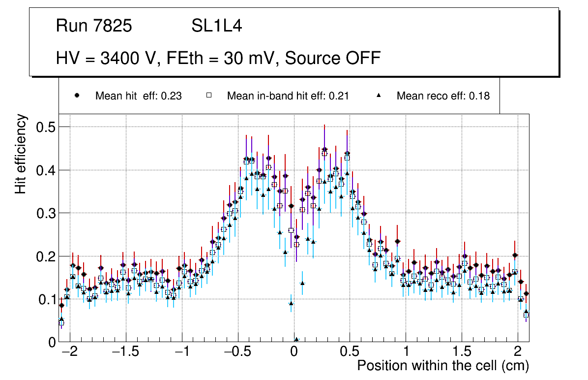The image size is (588, 380).
Task: Click the 'Position within the cell (cm)' axis title
Action: tap(442, 366)
